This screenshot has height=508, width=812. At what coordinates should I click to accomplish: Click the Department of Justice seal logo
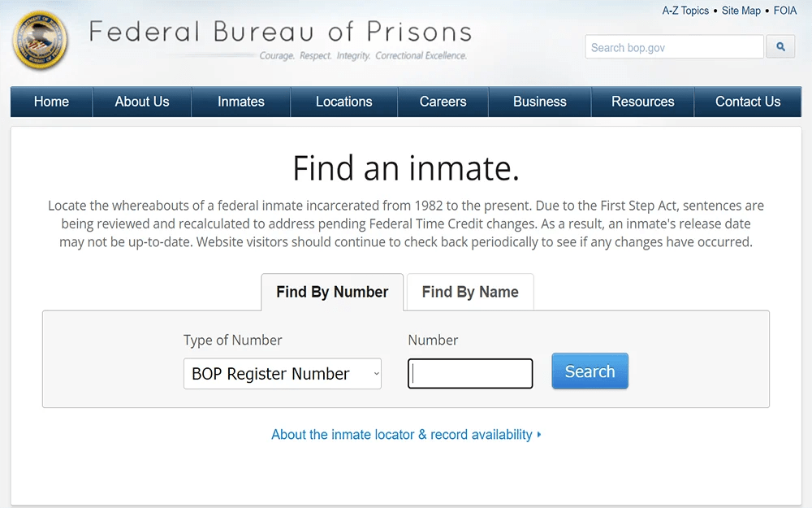pos(40,41)
